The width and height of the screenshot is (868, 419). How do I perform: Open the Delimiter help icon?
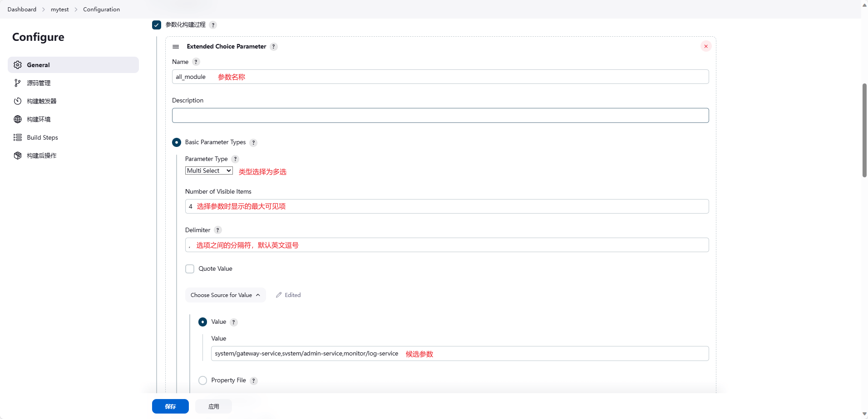217,230
